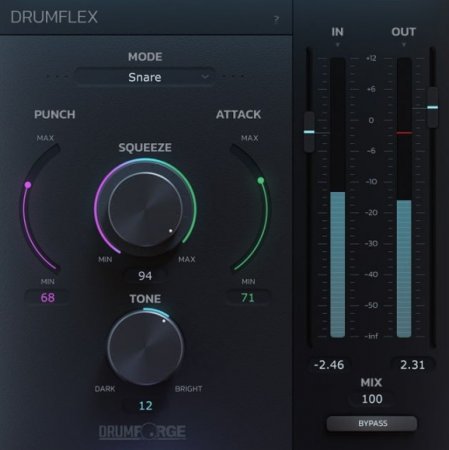Click the output level meter bar

(x=404, y=198)
